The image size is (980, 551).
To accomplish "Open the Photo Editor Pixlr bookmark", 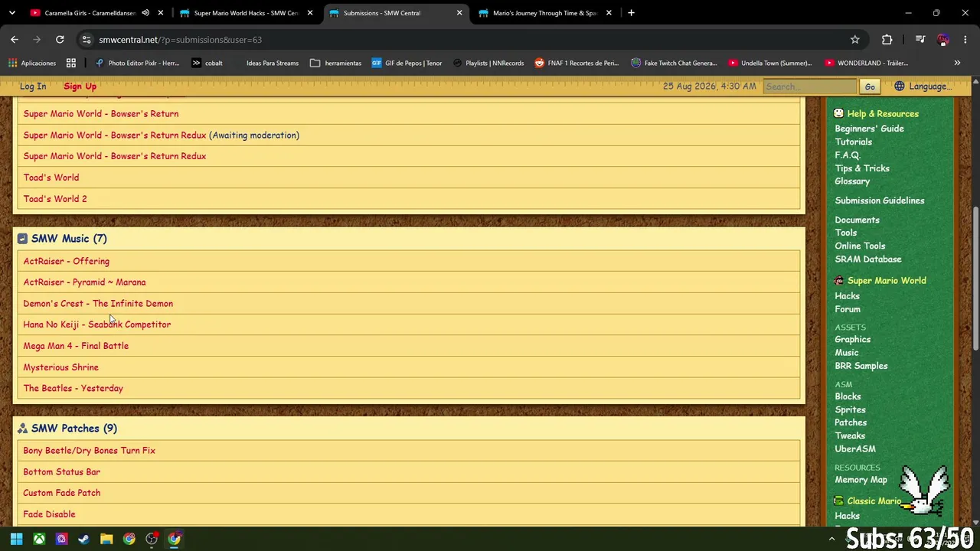I will tap(137, 63).
